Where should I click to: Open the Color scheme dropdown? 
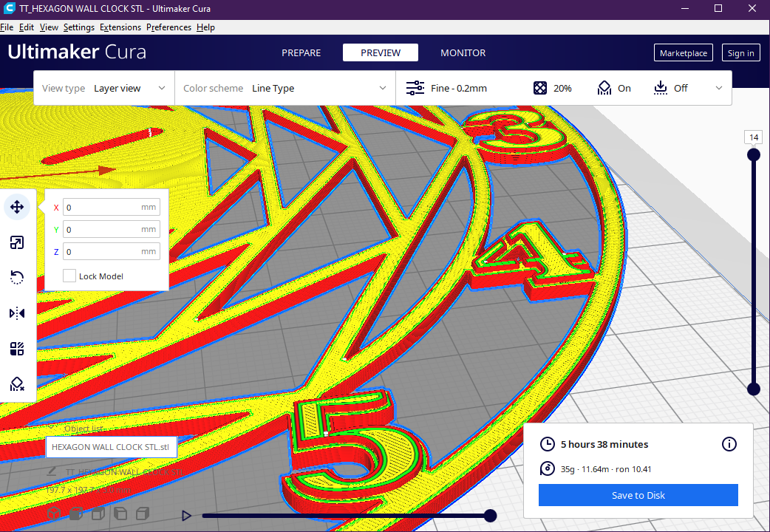[x=285, y=88]
